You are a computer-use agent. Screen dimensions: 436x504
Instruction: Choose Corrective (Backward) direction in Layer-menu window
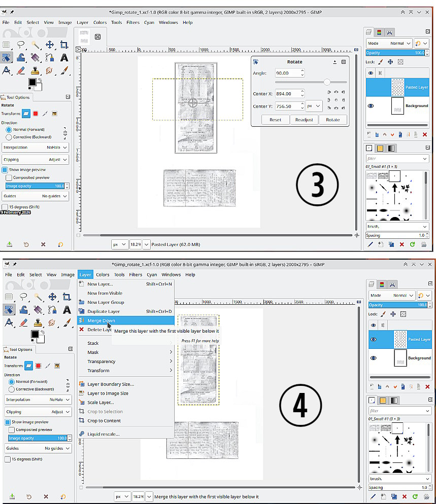(31, 389)
